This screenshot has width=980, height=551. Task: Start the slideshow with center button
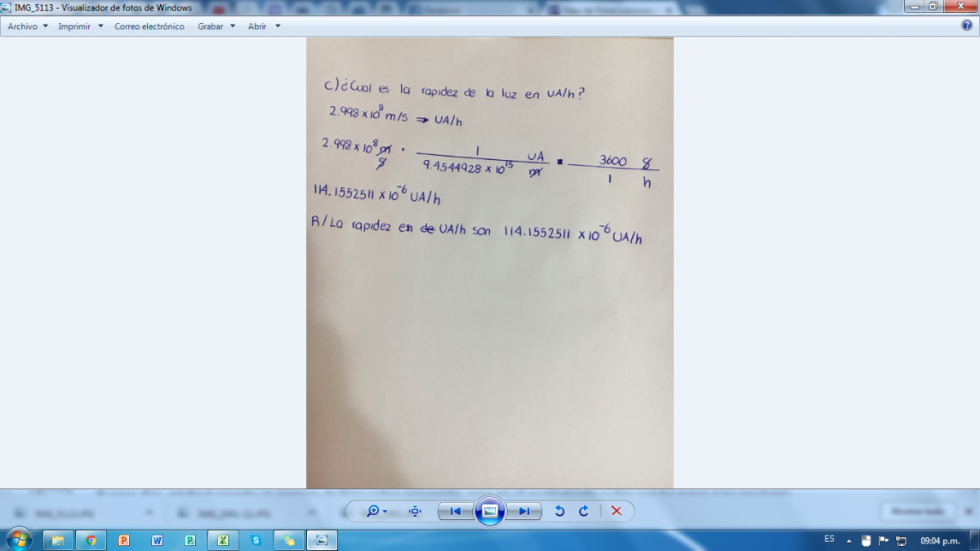(489, 511)
